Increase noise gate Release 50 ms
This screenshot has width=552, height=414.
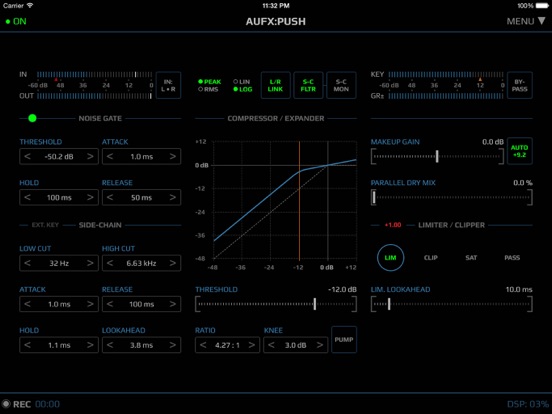pos(172,197)
